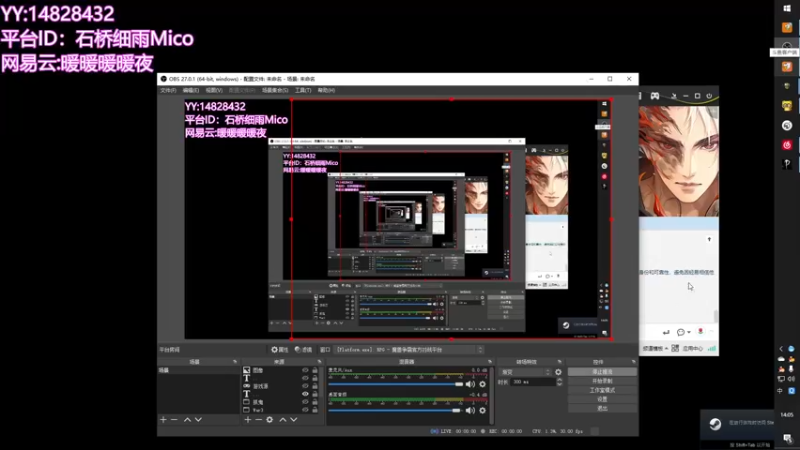Click duration stepper arrows next to 300 ms
This screenshot has width=800, height=450.
pyautogui.click(x=559, y=382)
